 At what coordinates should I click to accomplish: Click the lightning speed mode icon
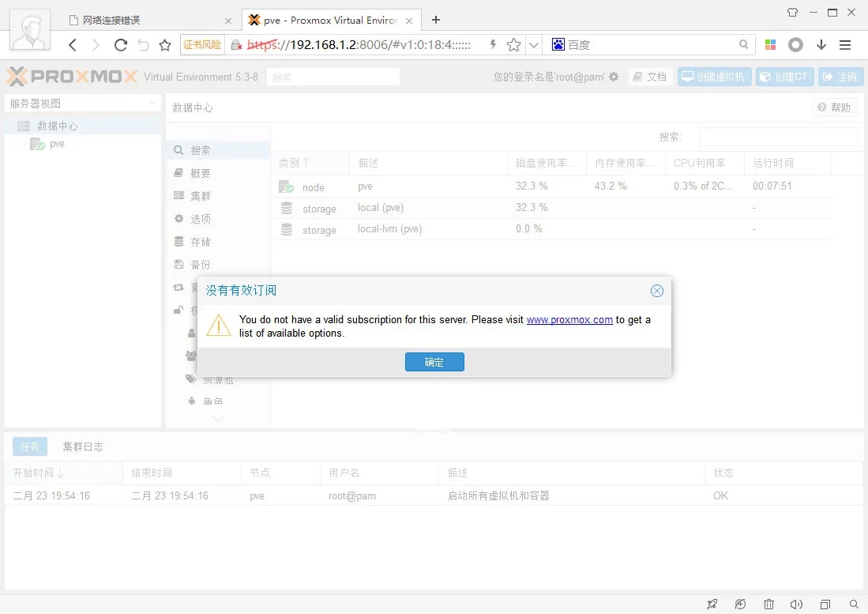point(493,45)
